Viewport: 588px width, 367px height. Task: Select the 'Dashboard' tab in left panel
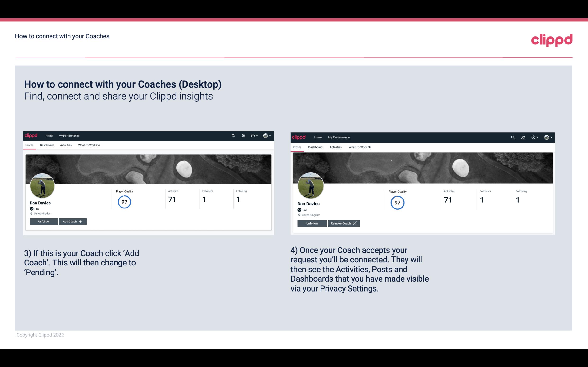coord(47,145)
